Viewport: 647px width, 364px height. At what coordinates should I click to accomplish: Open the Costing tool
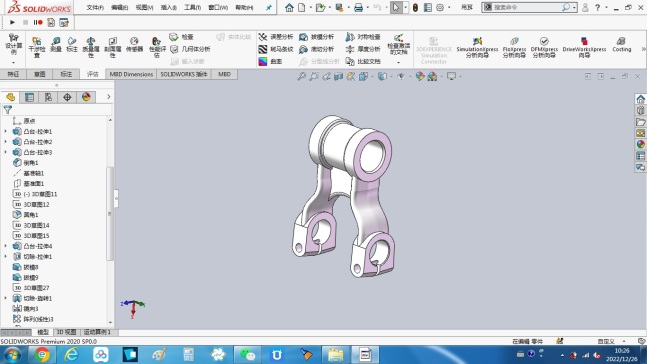[621, 44]
